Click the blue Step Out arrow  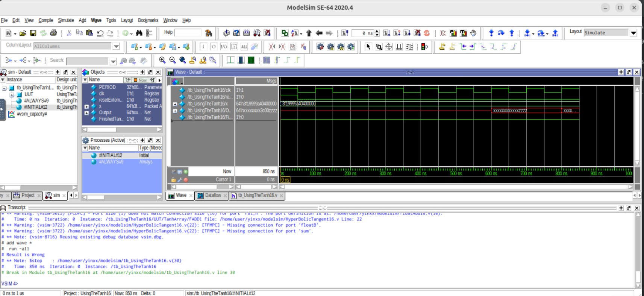pyautogui.click(x=512, y=33)
